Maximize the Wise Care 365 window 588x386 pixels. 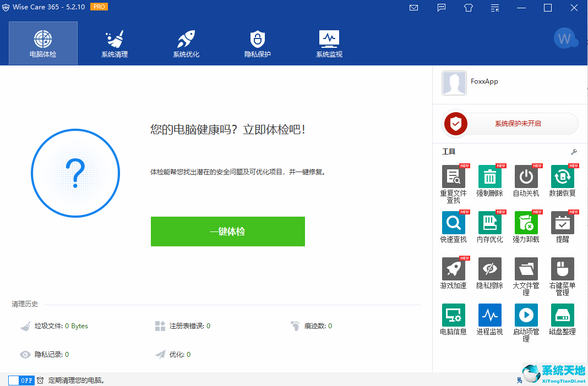pos(548,8)
